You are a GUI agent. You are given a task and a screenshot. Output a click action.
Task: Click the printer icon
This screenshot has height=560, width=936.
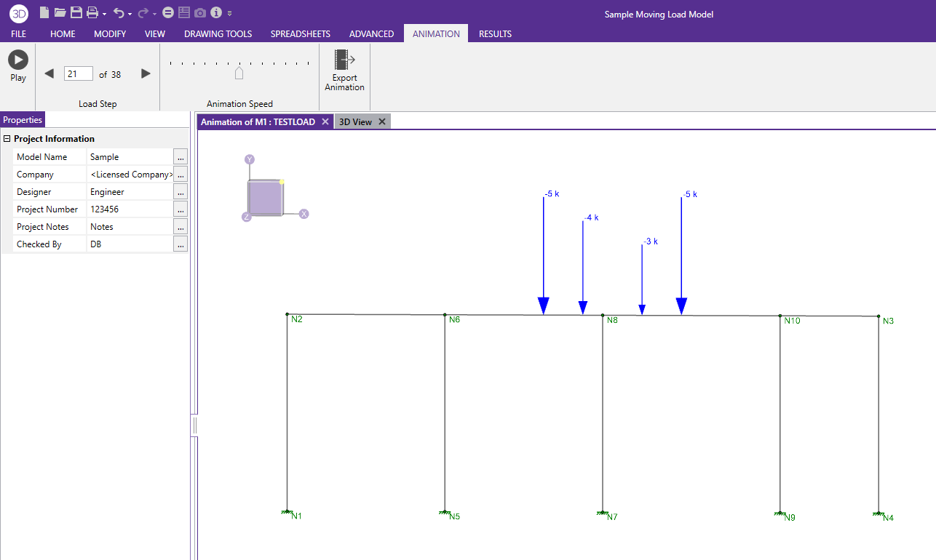[x=92, y=12]
